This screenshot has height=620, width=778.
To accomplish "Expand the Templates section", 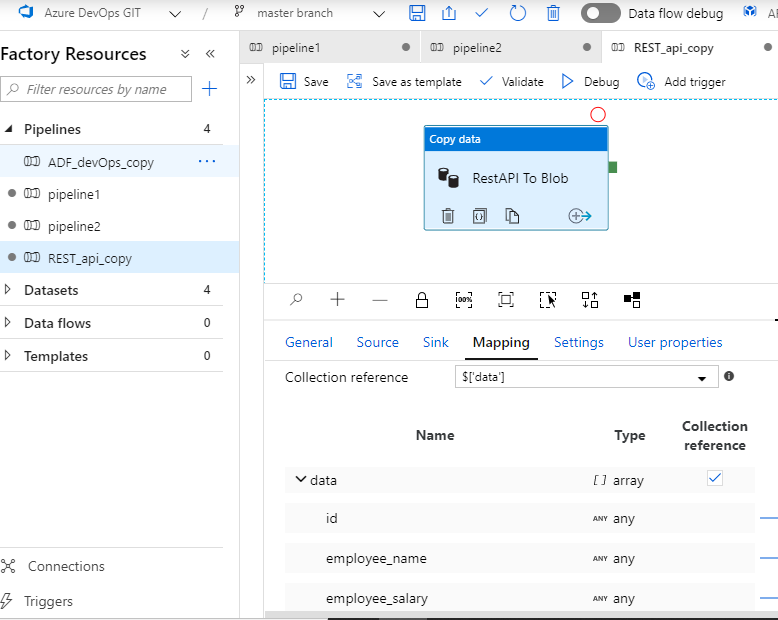I will tap(7, 356).
